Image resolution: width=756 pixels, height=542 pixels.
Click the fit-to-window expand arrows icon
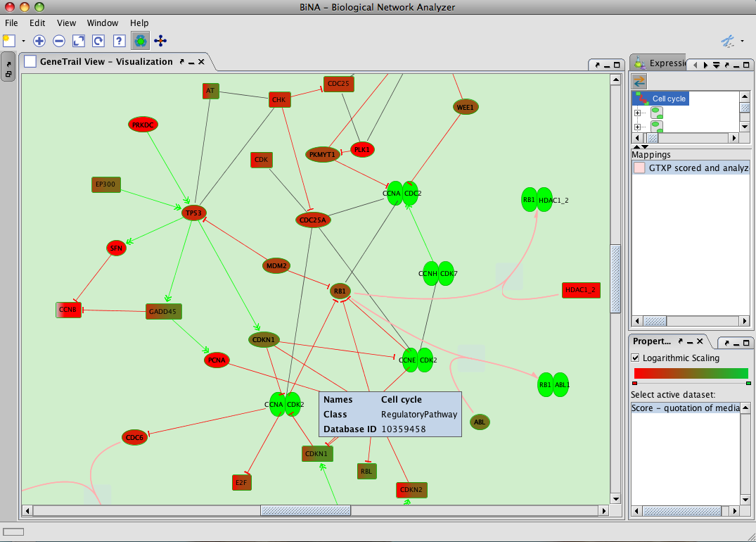(x=79, y=41)
